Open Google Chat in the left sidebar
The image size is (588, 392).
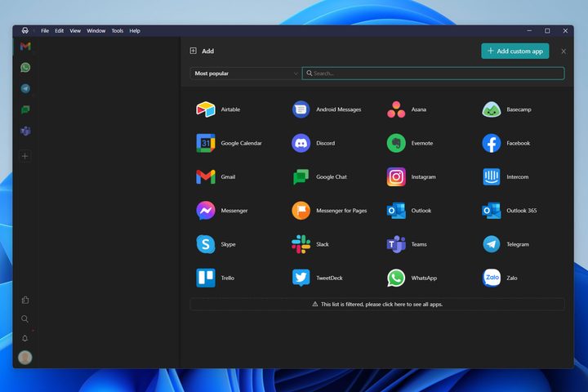click(25, 109)
